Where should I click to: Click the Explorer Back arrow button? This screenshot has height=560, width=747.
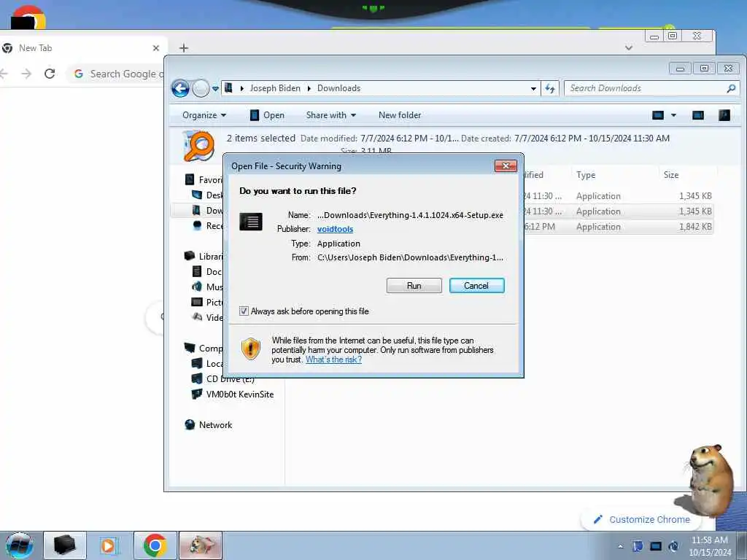coord(181,88)
